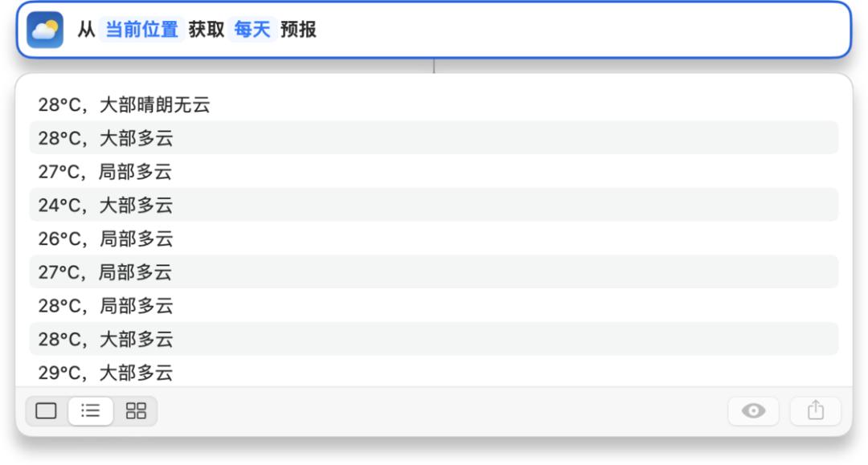Screen dimensions: 868x465
Task: Change the 当前位置 location parameter
Action: pos(142,30)
